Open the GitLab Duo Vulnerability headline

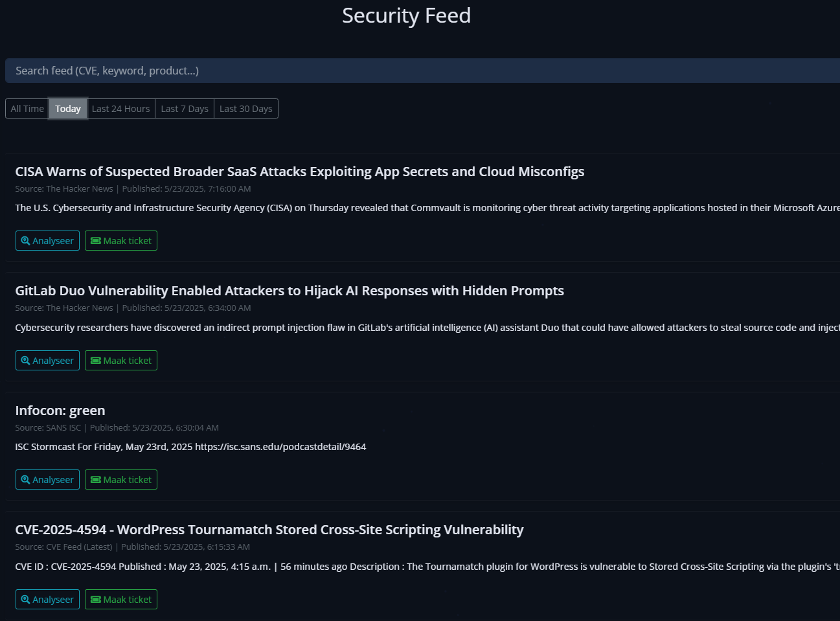pyautogui.click(x=289, y=291)
